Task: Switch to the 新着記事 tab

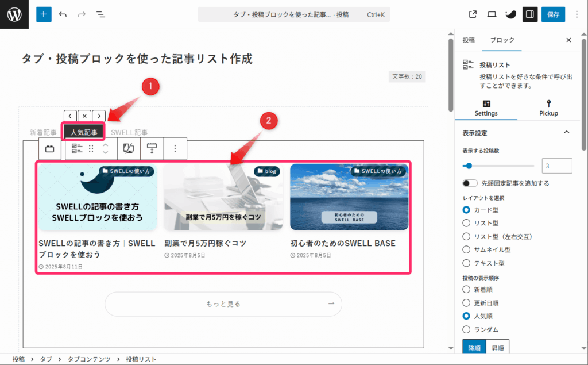Action: 43,132
